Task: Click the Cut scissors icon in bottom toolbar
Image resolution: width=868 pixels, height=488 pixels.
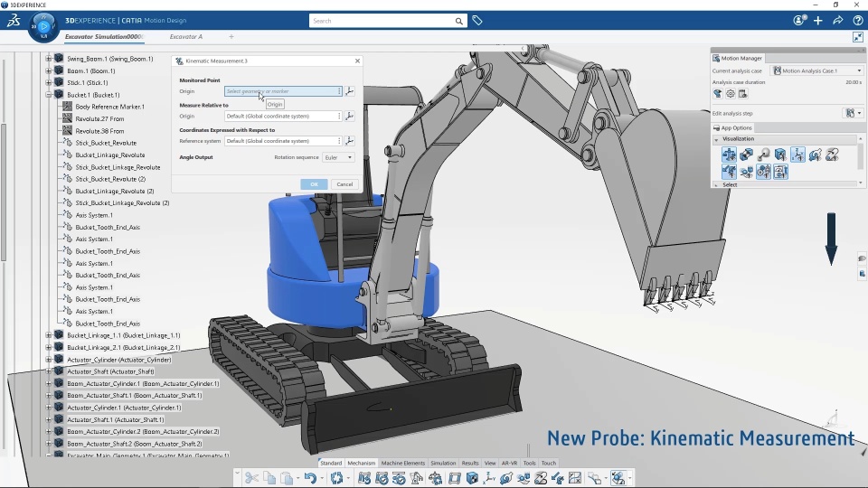Action: click(x=251, y=478)
